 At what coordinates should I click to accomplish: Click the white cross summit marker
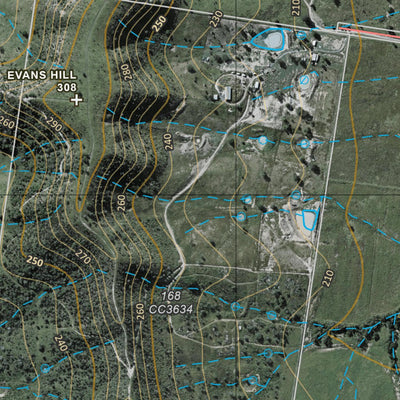tap(77, 100)
